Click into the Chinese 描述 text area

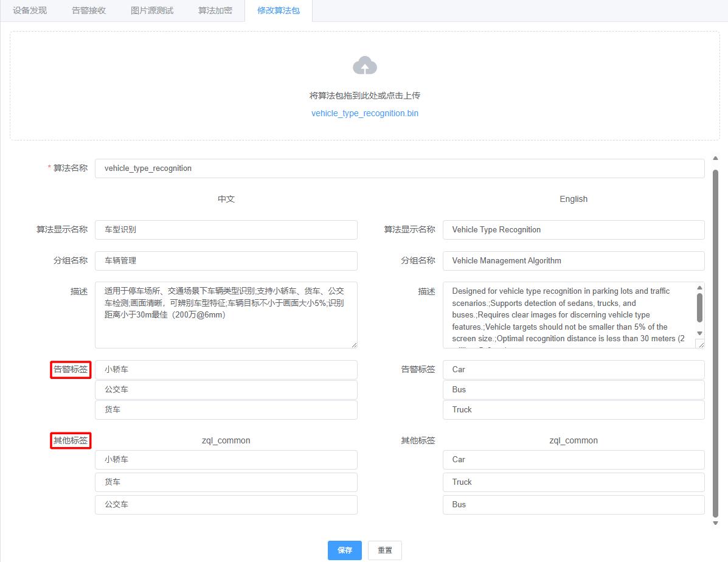(x=226, y=314)
